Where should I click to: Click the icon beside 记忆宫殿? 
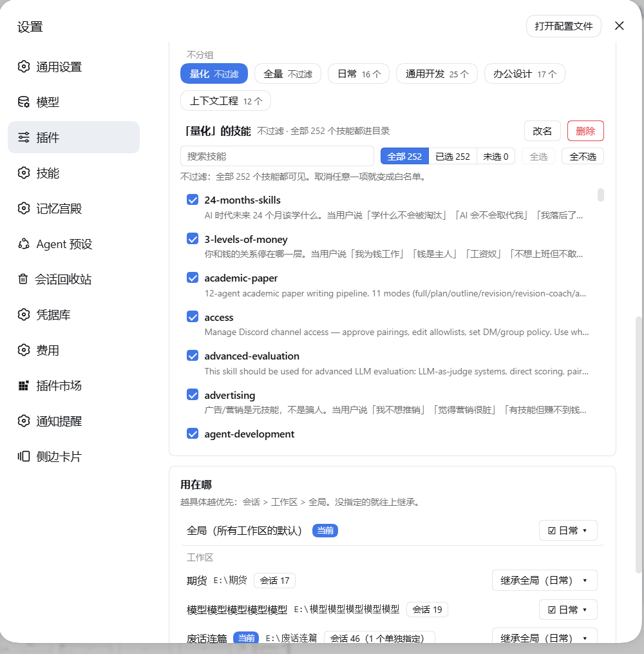pyautogui.click(x=24, y=208)
